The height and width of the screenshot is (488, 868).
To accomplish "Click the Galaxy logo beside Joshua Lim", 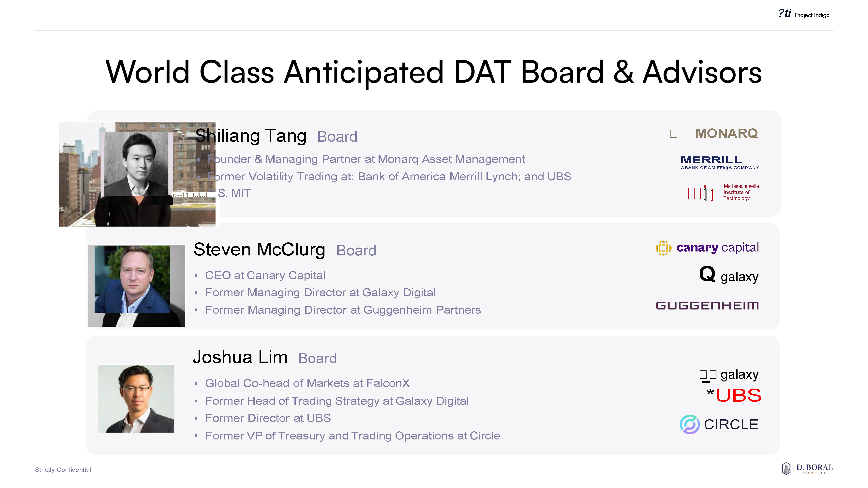I will coord(729,375).
